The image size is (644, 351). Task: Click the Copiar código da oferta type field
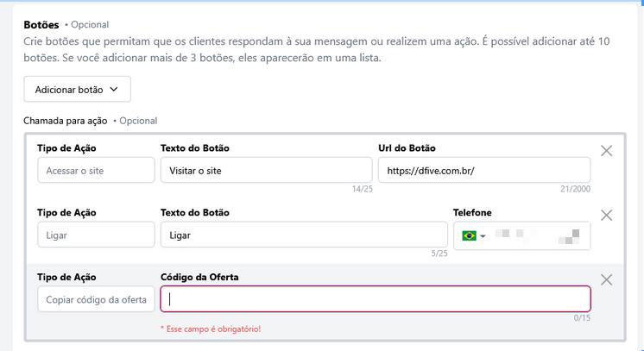[x=96, y=298]
